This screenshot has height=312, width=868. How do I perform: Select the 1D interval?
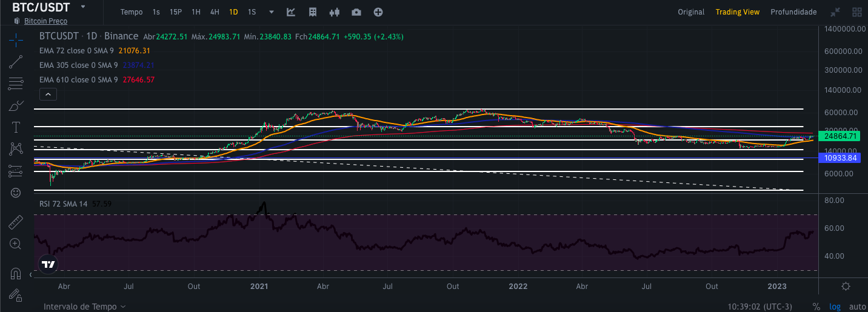pyautogui.click(x=233, y=12)
